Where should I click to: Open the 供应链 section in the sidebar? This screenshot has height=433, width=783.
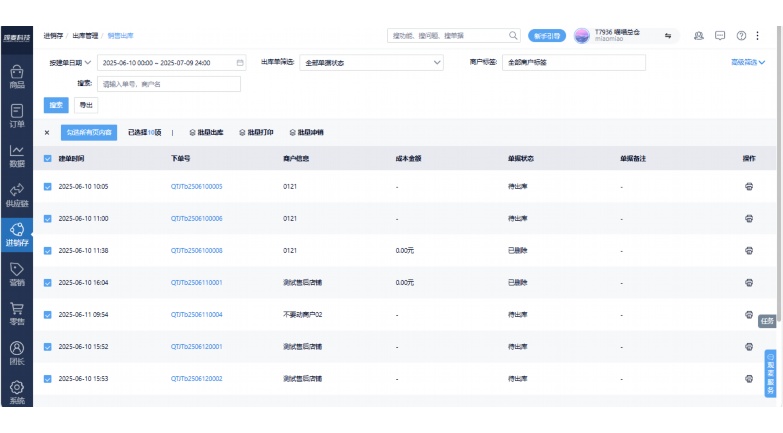[x=16, y=195]
